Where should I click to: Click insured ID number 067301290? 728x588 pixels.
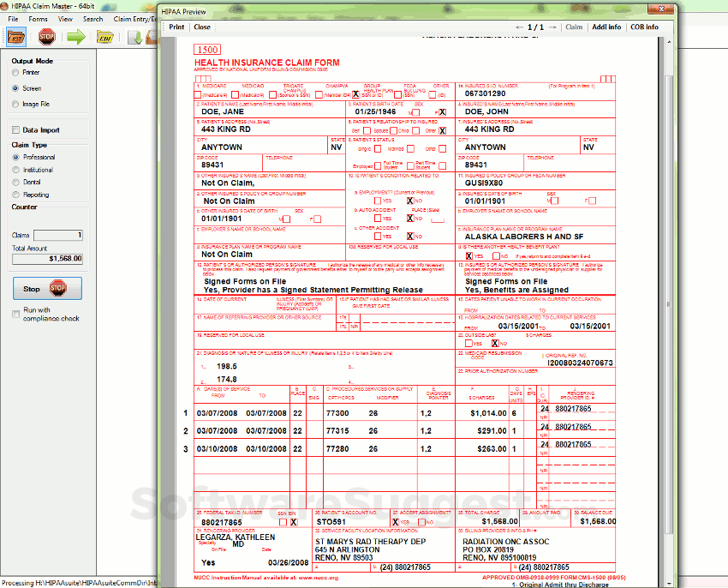click(485, 93)
